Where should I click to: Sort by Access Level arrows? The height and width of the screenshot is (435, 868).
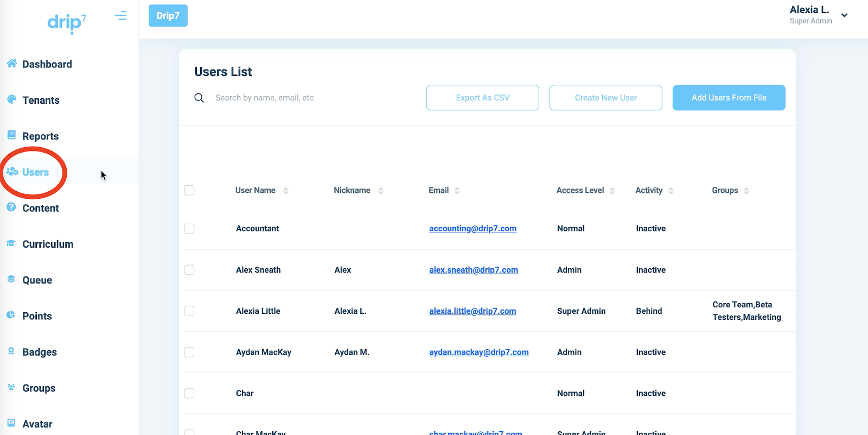click(x=612, y=191)
